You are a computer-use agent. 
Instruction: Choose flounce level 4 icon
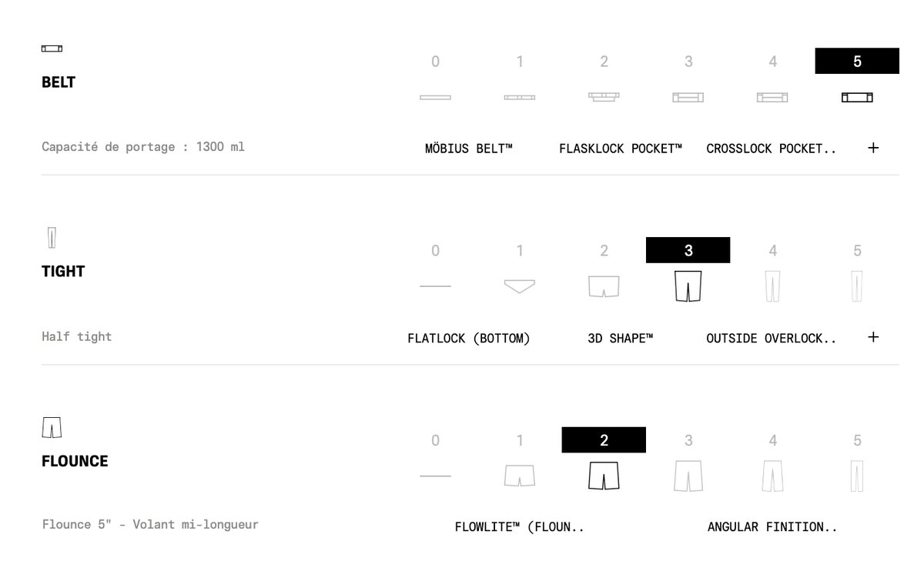tap(772, 476)
